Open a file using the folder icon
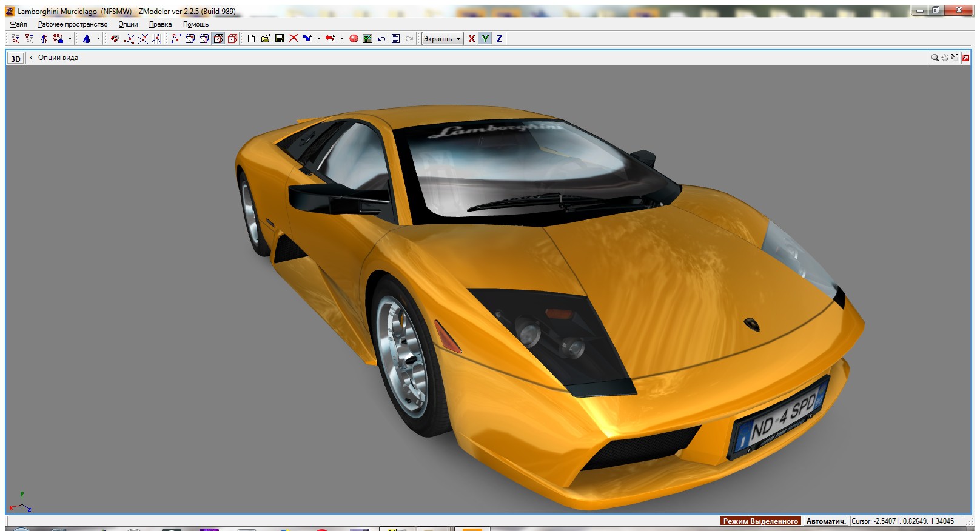980x531 pixels. point(266,38)
